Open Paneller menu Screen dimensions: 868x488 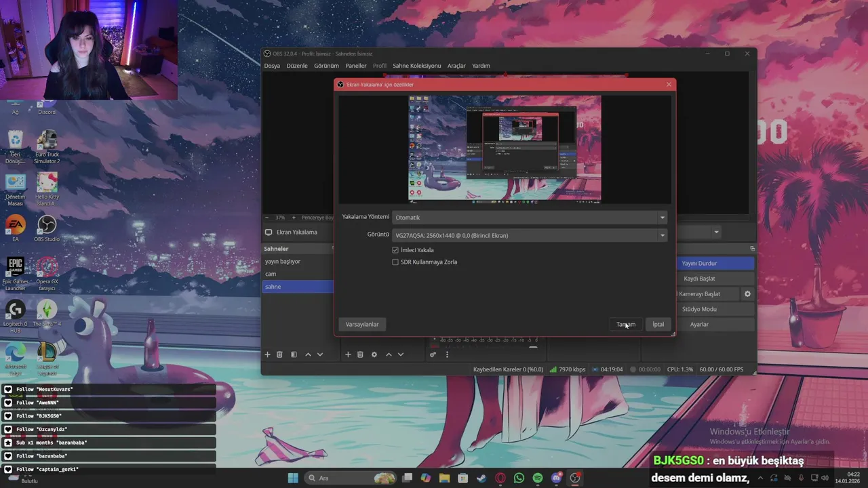(356, 66)
